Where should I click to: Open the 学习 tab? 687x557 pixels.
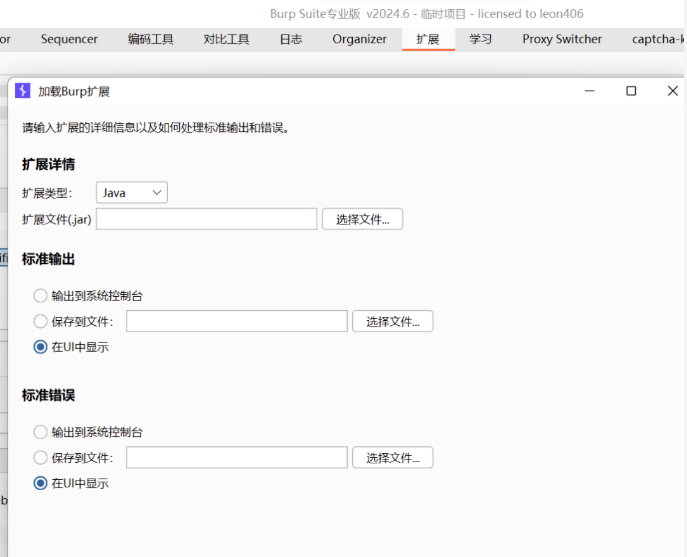click(x=481, y=39)
